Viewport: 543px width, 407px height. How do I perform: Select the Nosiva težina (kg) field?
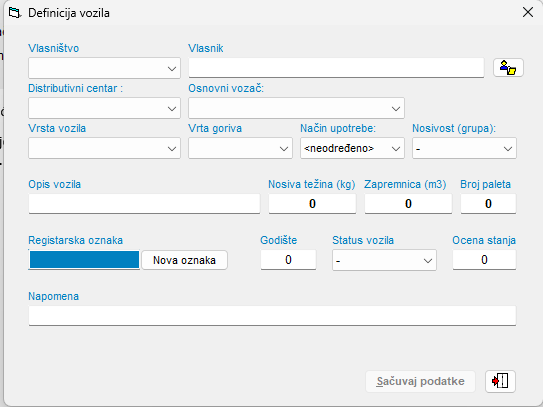pyautogui.click(x=312, y=204)
